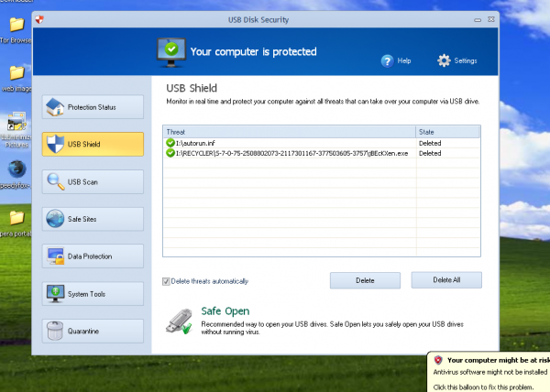
Task: Close the USB Disk Security window
Action: pyautogui.click(x=491, y=19)
